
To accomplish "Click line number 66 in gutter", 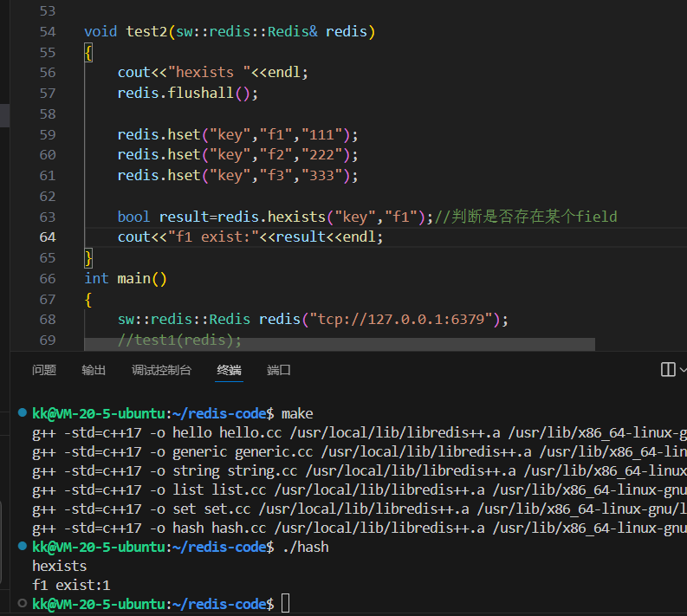I will click(48, 279).
